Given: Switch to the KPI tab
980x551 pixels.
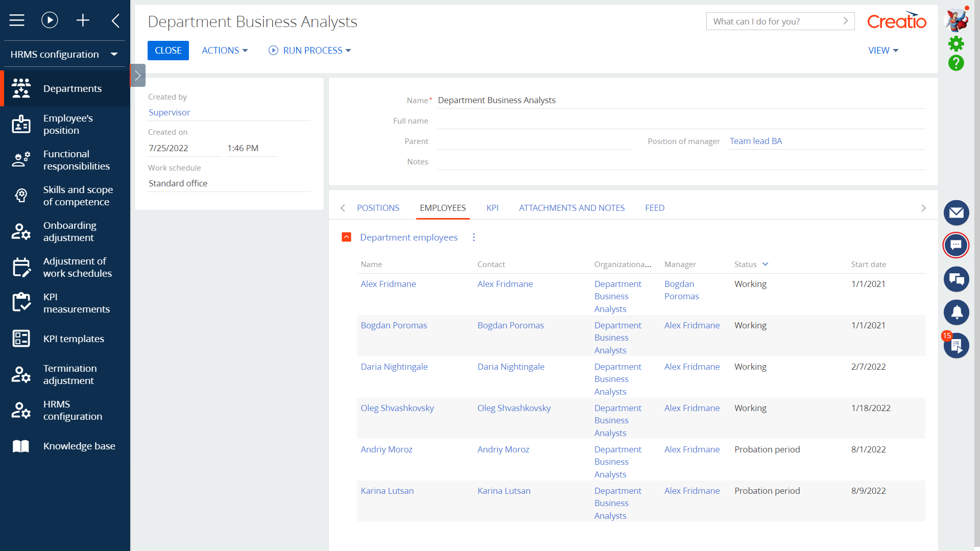Looking at the screenshot, I should tap(492, 208).
